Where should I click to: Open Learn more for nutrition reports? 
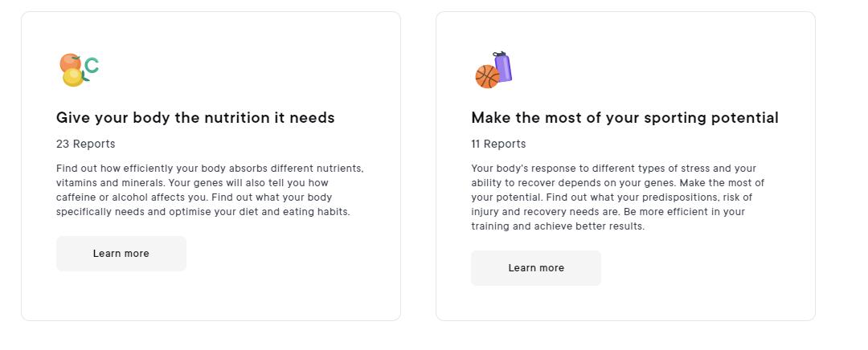[x=121, y=254]
